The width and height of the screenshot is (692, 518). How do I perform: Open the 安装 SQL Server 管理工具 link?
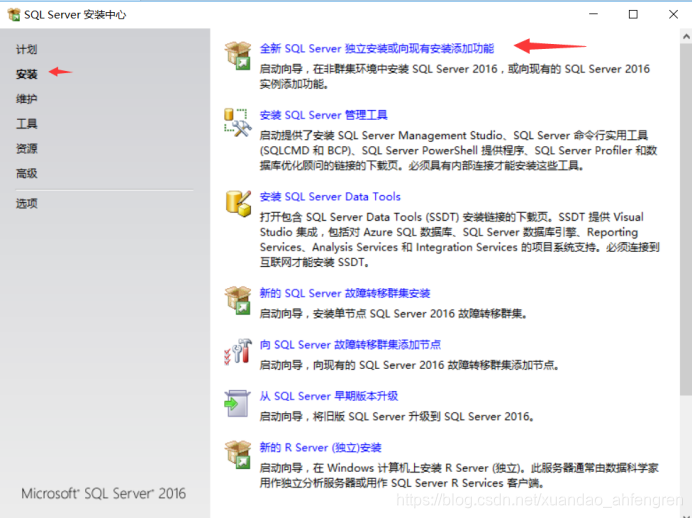[323, 115]
